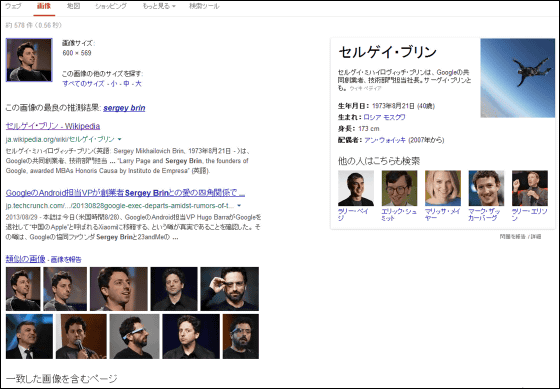Select すべてのサイズ image size link

(x=84, y=84)
